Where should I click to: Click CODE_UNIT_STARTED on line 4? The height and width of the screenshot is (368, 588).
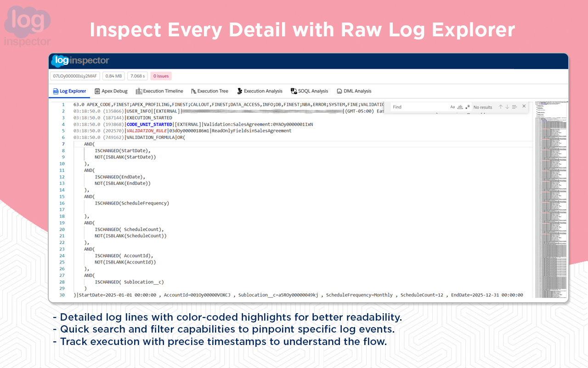point(149,124)
